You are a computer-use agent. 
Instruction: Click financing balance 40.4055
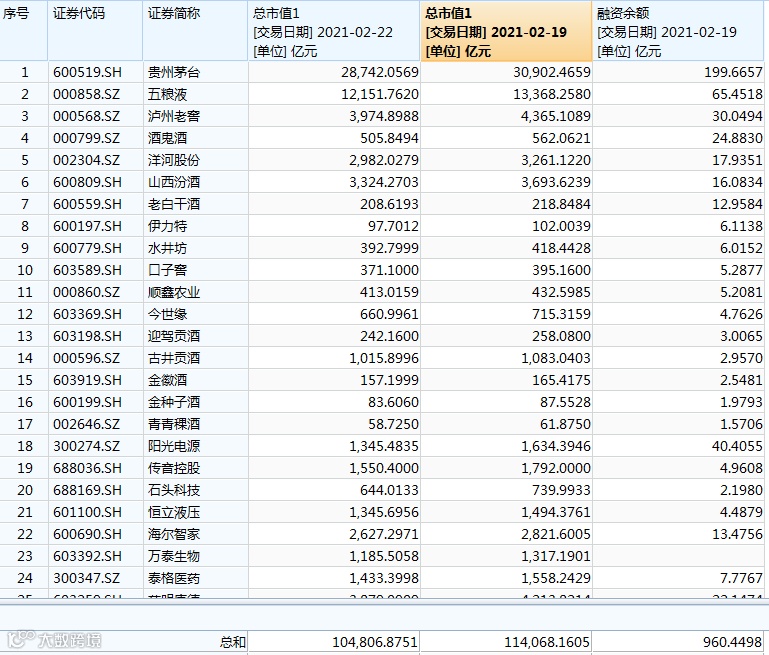click(737, 446)
